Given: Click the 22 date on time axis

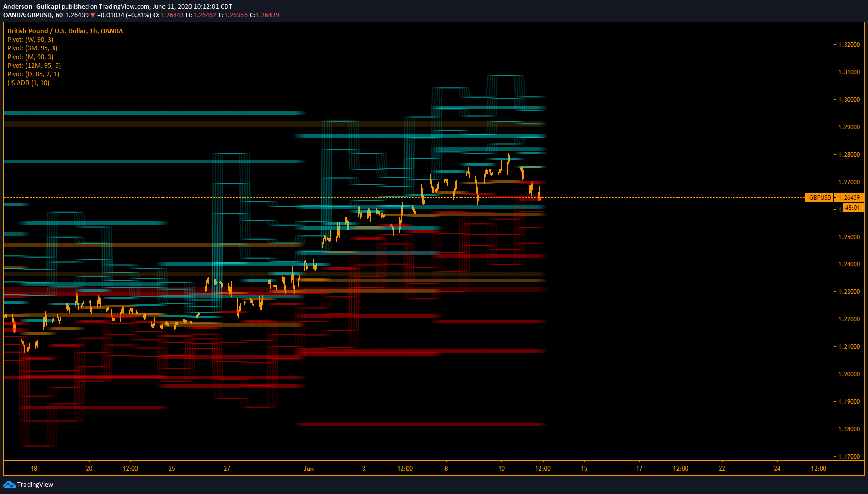Looking at the screenshot, I should click(x=722, y=469).
